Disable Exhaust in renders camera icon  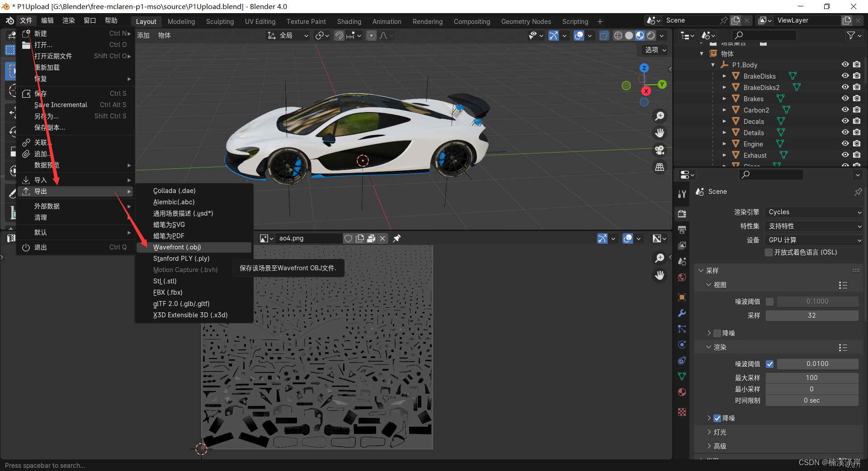857,155
